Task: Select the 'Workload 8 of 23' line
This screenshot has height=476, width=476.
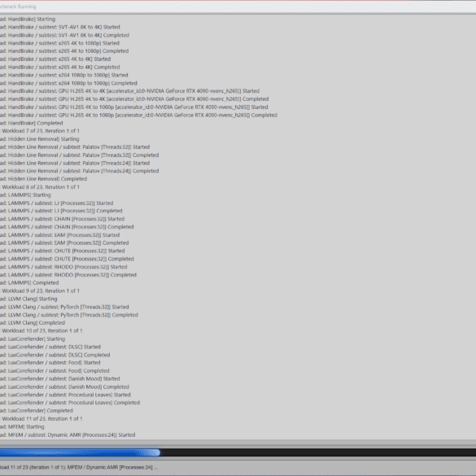Action: [x=40, y=187]
